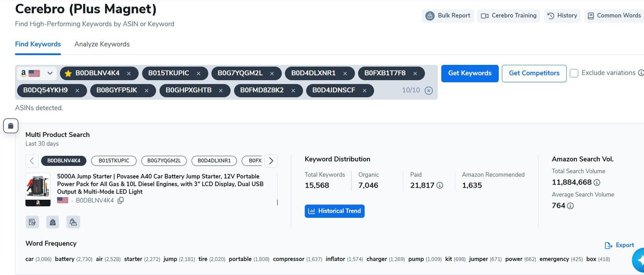Click the 5000A Jump Starter product title
Image resolution: width=644 pixels, height=275 pixels.
[x=160, y=184]
